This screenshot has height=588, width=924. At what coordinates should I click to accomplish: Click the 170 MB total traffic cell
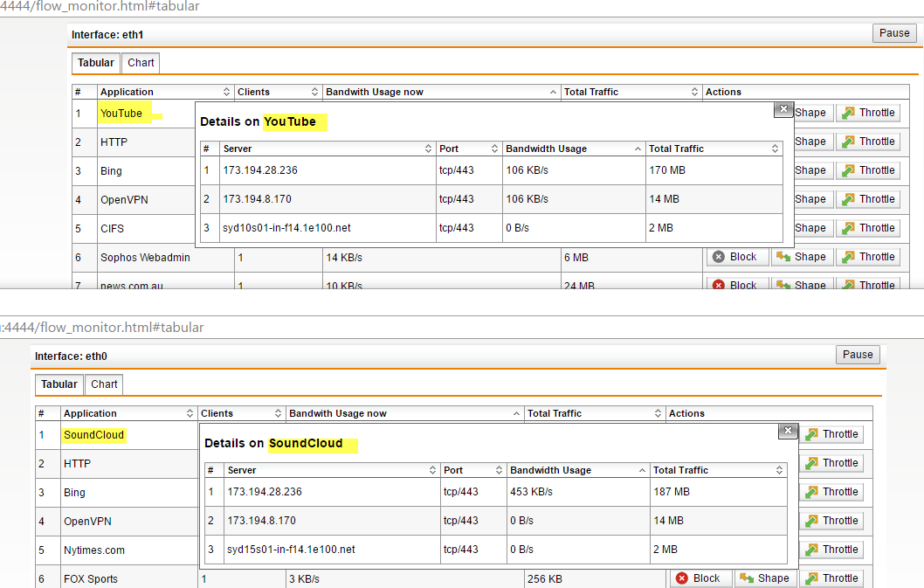(x=667, y=169)
